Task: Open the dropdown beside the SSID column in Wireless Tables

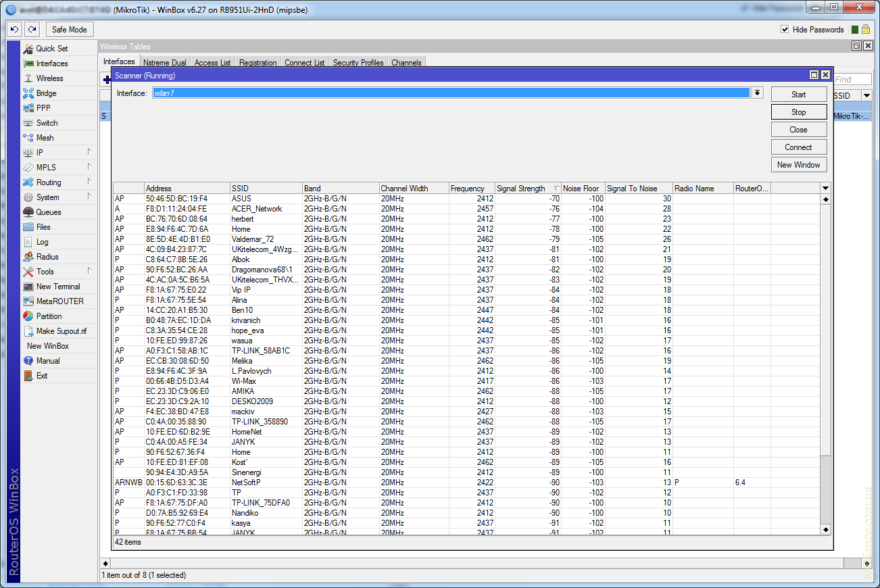Action: (866, 96)
